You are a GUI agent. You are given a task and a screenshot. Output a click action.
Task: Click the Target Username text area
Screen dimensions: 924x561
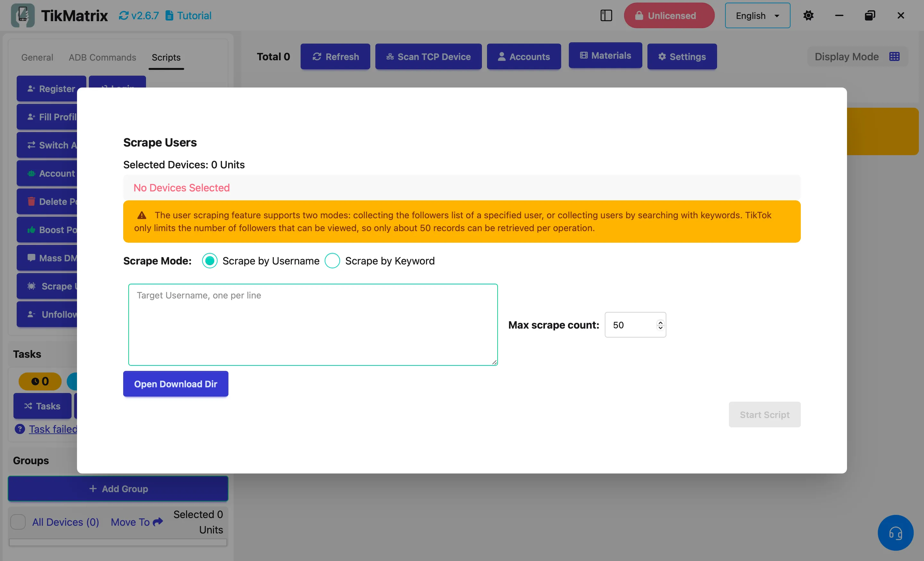click(x=313, y=324)
